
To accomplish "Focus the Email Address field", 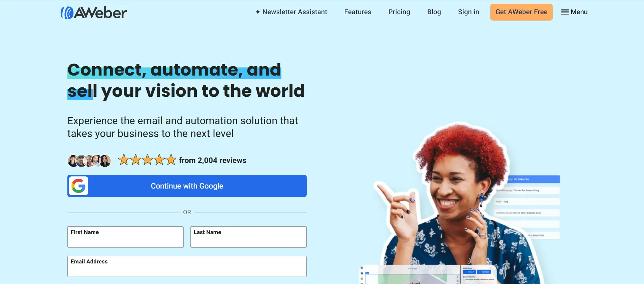I will (187, 266).
